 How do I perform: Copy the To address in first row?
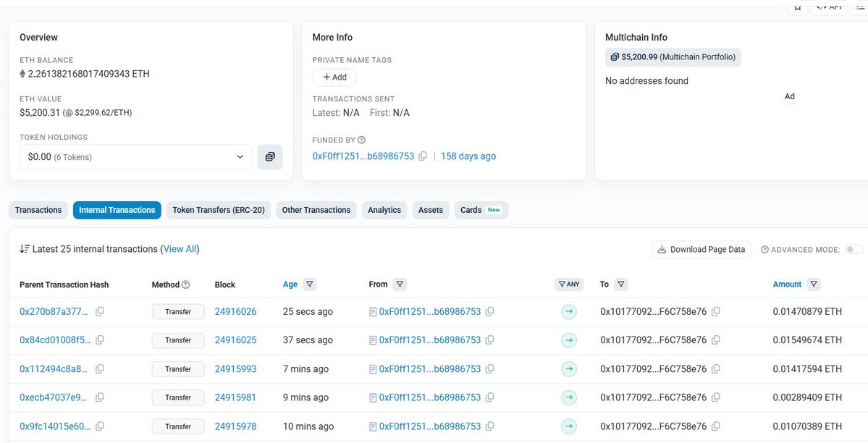[716, 311]
